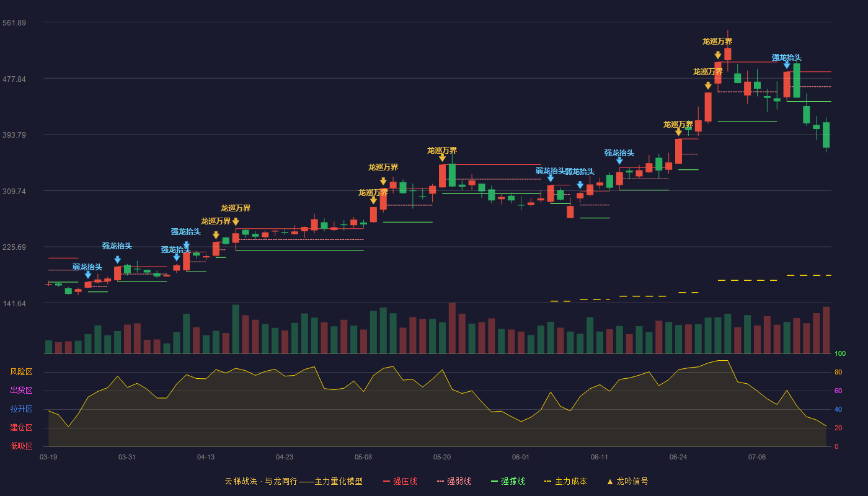868x496 pixels.
Task: Select the 06-24 date label
Action: pos(678,457)
